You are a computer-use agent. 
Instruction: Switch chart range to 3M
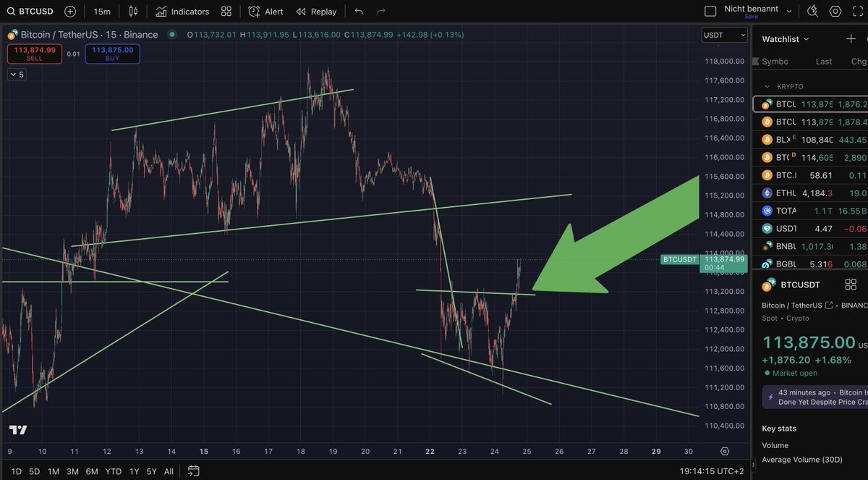point(72,471)
